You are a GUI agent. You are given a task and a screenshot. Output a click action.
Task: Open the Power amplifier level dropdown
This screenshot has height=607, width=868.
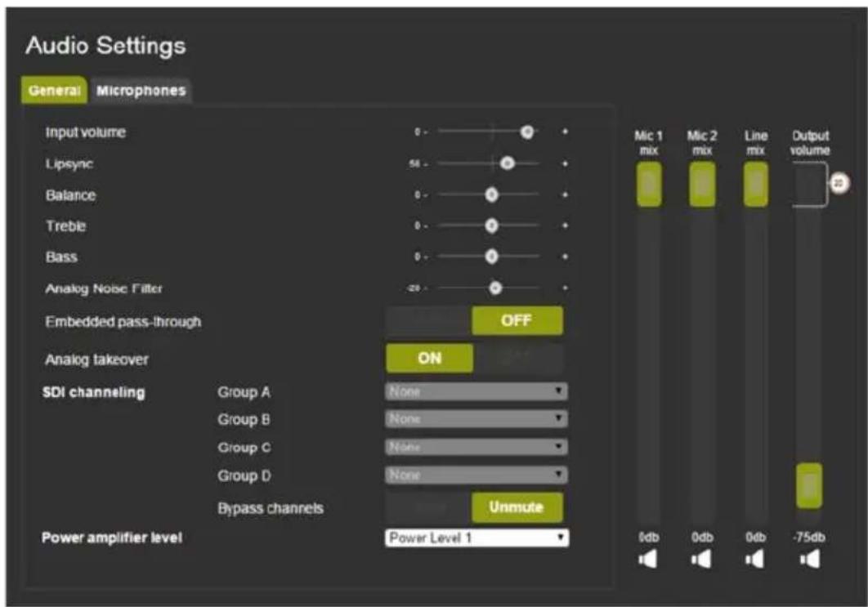477,538
